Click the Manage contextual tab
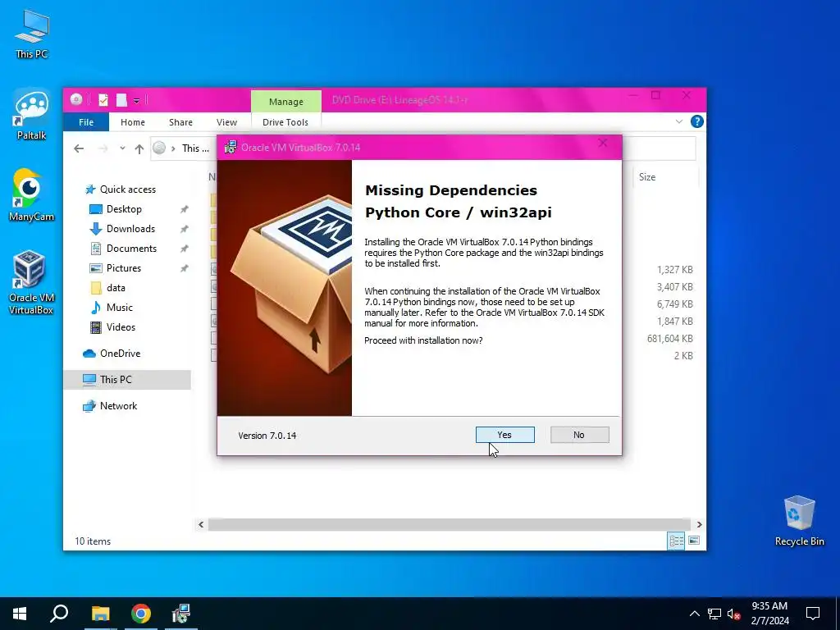This screenshot has width=840, height=630. click(x=286, y=101)
